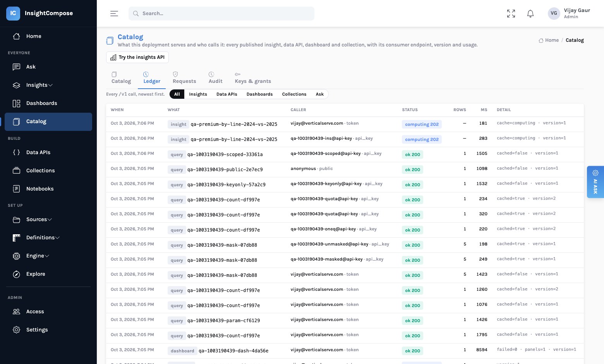Click the Insights layers icon
Screen dimensions: 604x364
pos(16,85)
